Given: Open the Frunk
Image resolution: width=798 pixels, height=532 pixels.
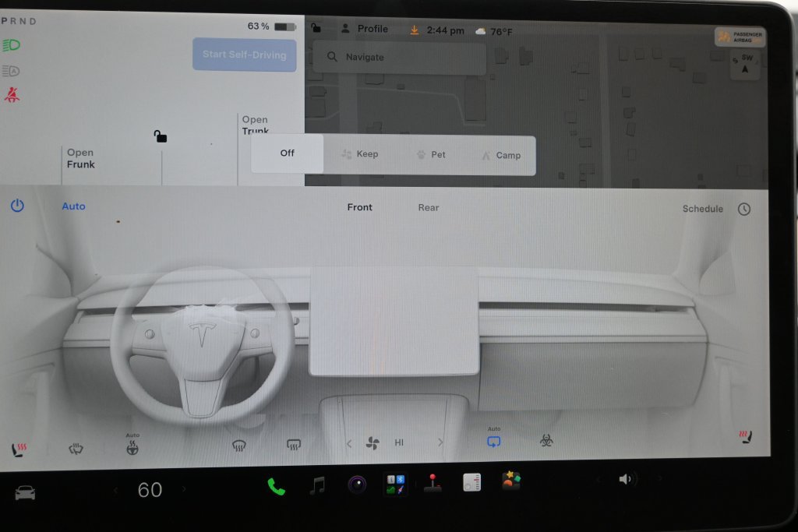Looking at the screenshot, I should pos(81,158).
